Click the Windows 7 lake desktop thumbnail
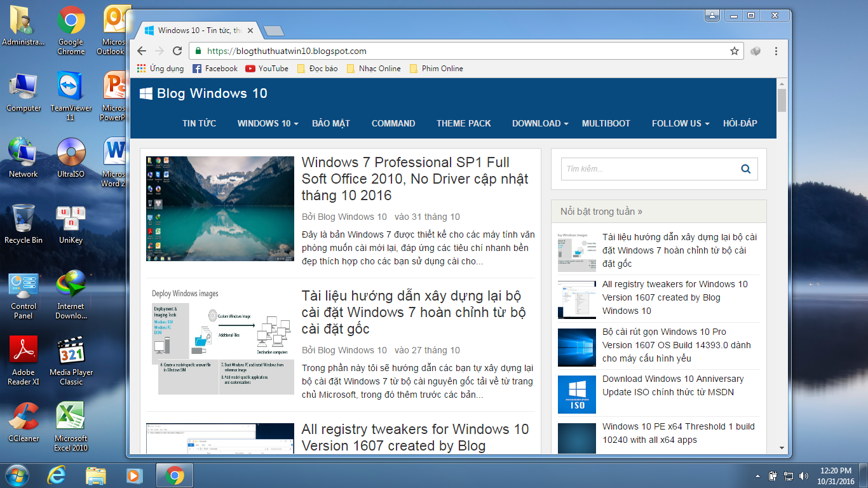868x488 pixels. click(x=220, y=208)
